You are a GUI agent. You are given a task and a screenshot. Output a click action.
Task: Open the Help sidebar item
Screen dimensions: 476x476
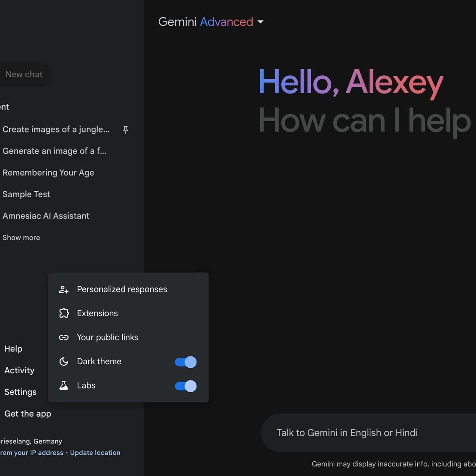(13, 349)
